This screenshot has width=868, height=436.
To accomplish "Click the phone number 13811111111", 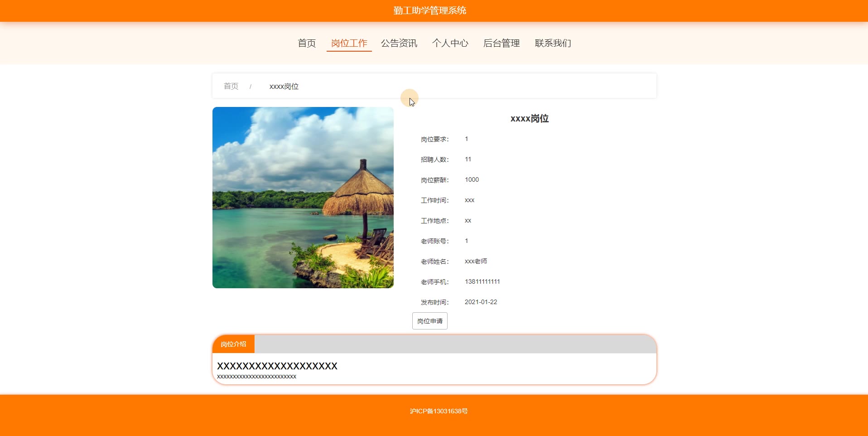I will click(482, 281).
